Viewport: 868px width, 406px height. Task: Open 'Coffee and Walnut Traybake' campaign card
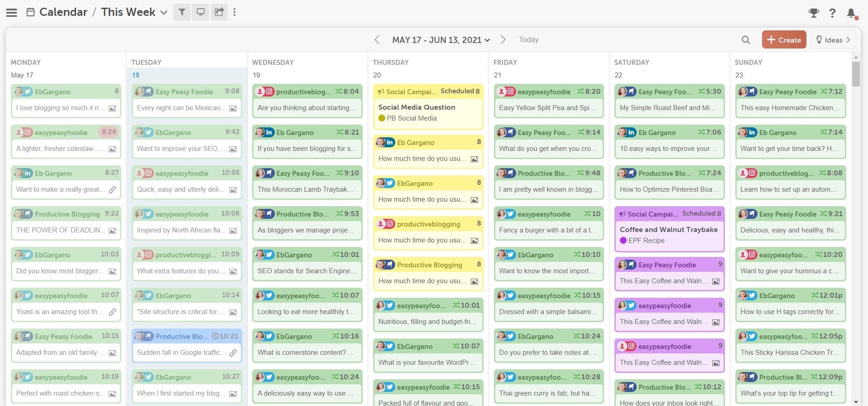tap(669, 229)
